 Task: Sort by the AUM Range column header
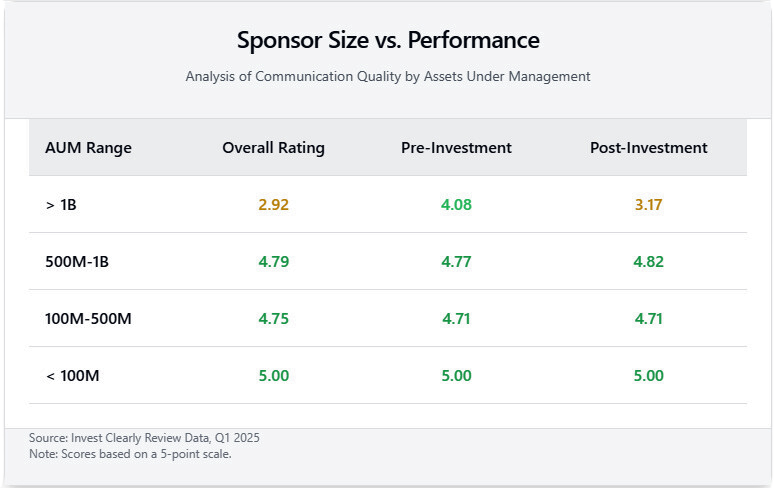(x=88, y=148)
